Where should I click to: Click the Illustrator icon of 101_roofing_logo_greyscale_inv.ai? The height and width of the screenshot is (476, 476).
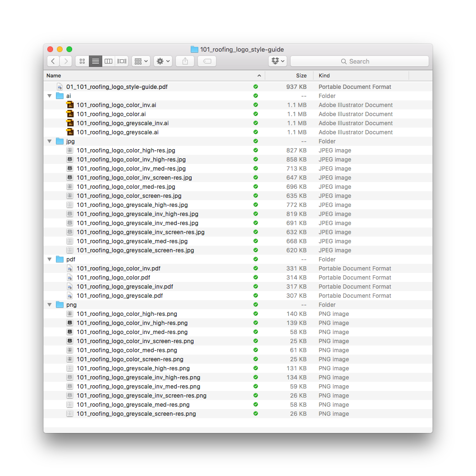tap(70, 123)
